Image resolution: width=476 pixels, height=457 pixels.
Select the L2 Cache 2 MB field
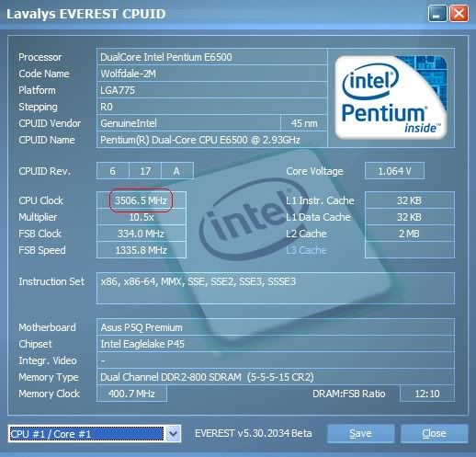click(x=410, y=234)
